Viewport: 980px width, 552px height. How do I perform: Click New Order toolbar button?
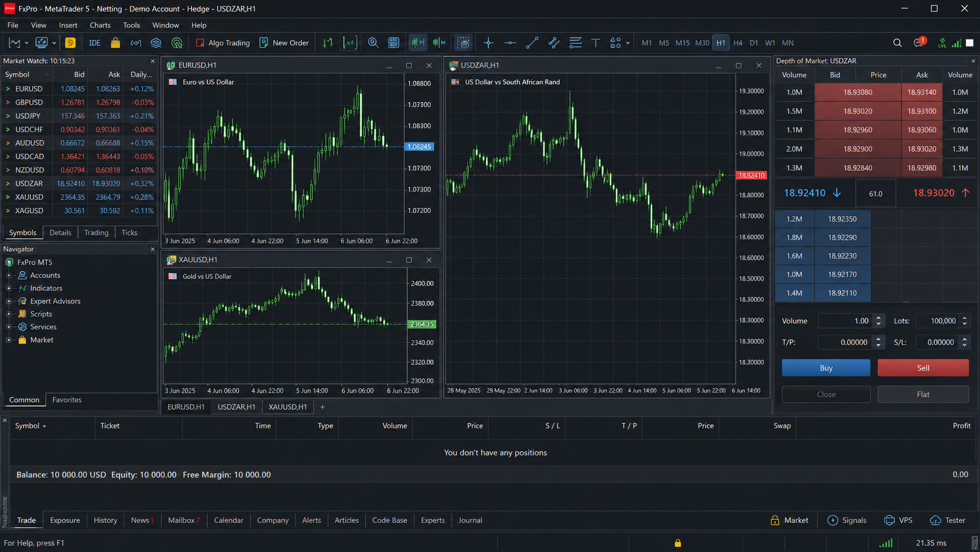284,43
